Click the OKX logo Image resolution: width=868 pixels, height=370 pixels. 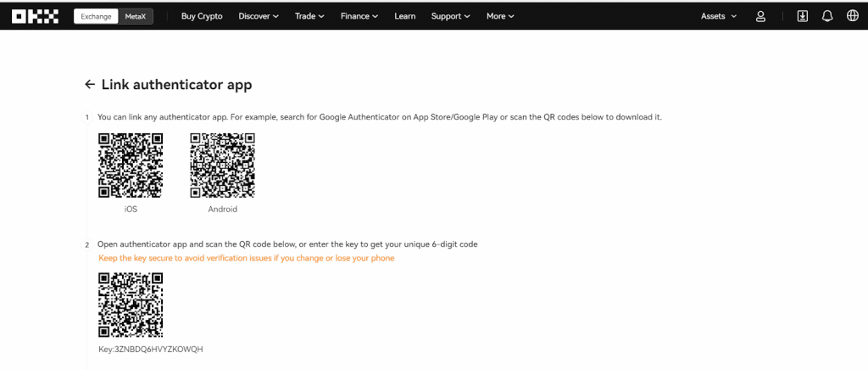35,17
